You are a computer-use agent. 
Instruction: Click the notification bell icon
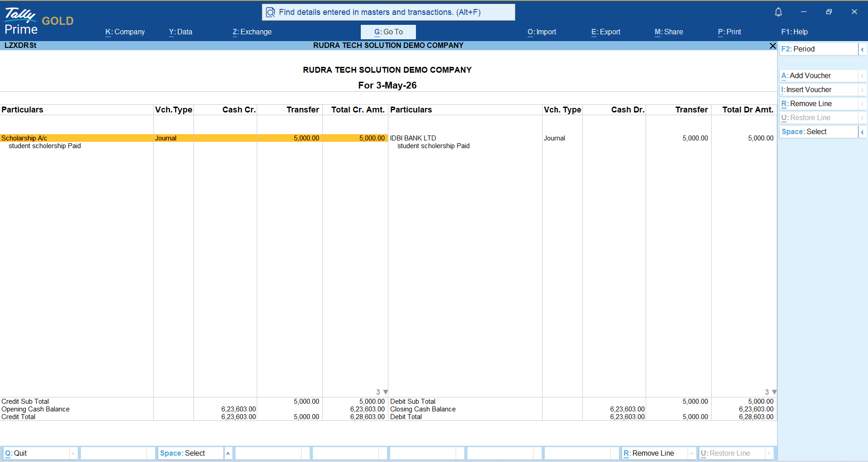tap(778, 12)
